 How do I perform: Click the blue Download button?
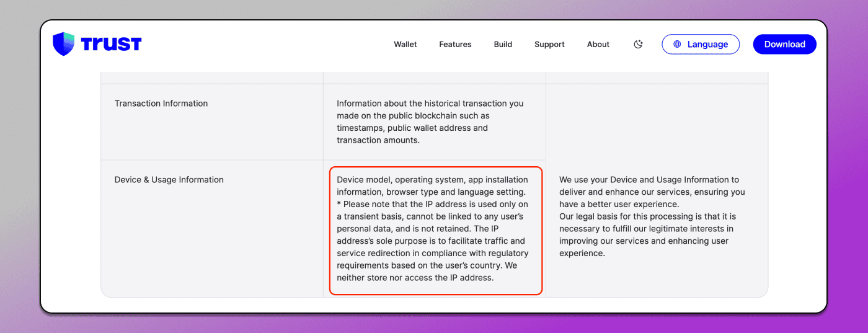tap(784, 44)
